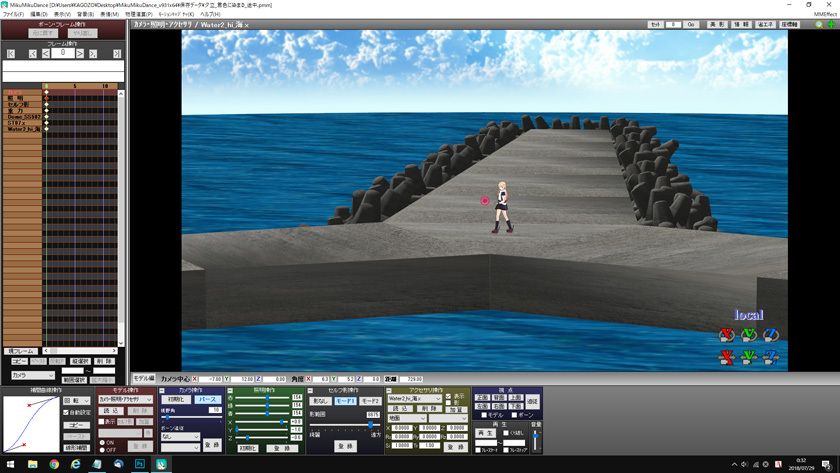Viewport: 840px width, 473px height.
Task: Collapse the accessory operation panel minus icon
Action: 389,391
